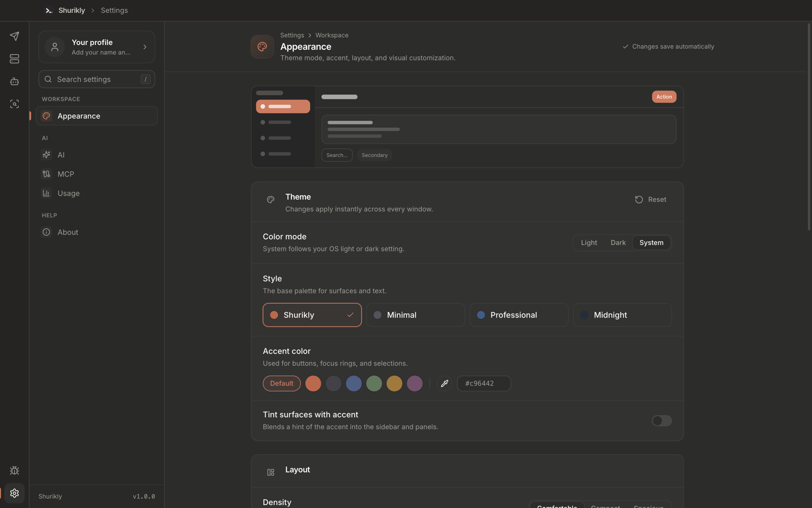Click the eyedropper color picker icon
Viewport: 812px width, 508px height.
point(445,384)
